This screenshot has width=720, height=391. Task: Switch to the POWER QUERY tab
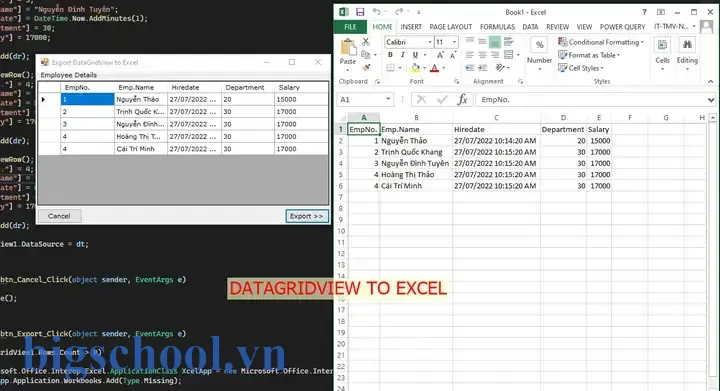622,27
